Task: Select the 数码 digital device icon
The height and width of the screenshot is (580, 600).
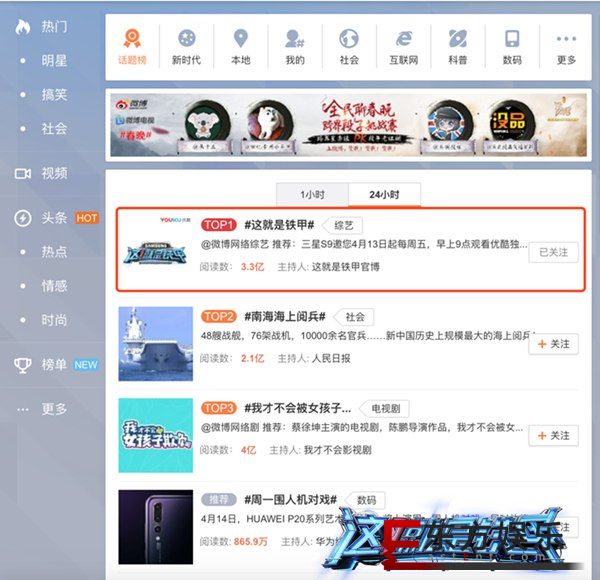Action: click(x=512, y=40)
